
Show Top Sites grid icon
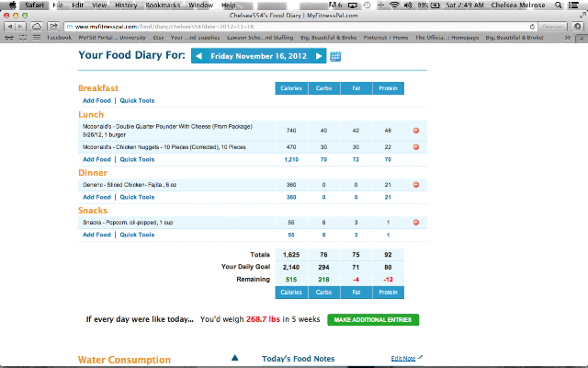pos(23,38)
